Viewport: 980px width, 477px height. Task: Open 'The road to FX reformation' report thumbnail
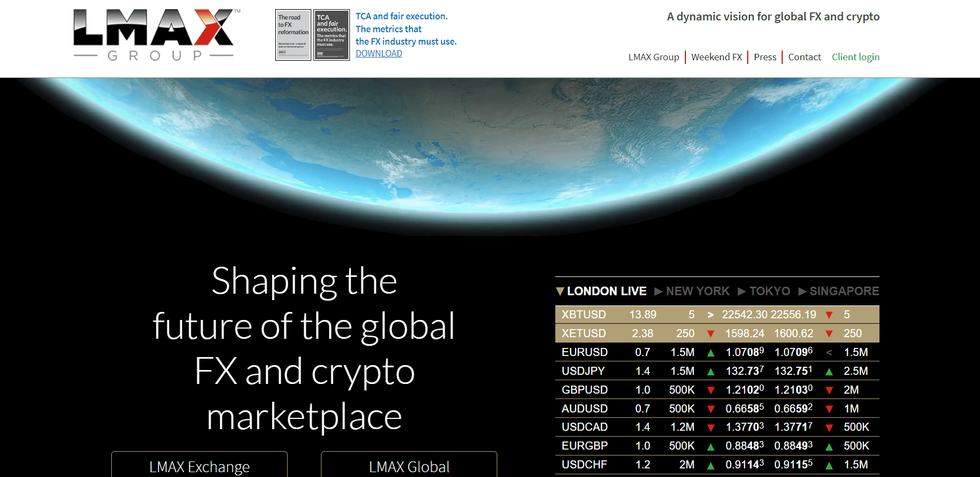(x=293, y=35)
